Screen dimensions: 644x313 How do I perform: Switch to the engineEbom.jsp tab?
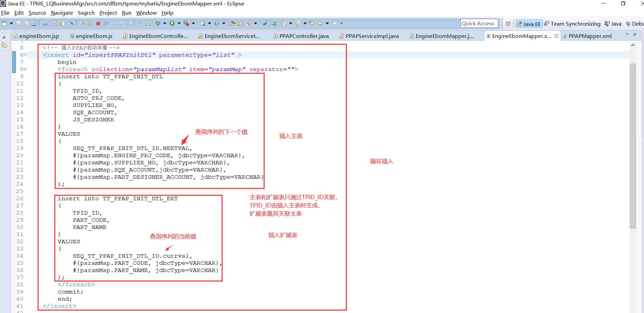tap(36, 36)
